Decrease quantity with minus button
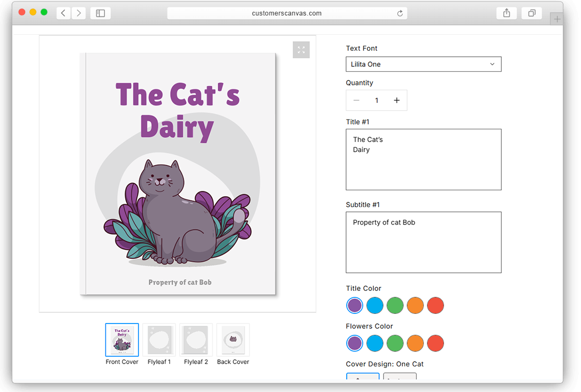The image size is (581, 392). 356,101
